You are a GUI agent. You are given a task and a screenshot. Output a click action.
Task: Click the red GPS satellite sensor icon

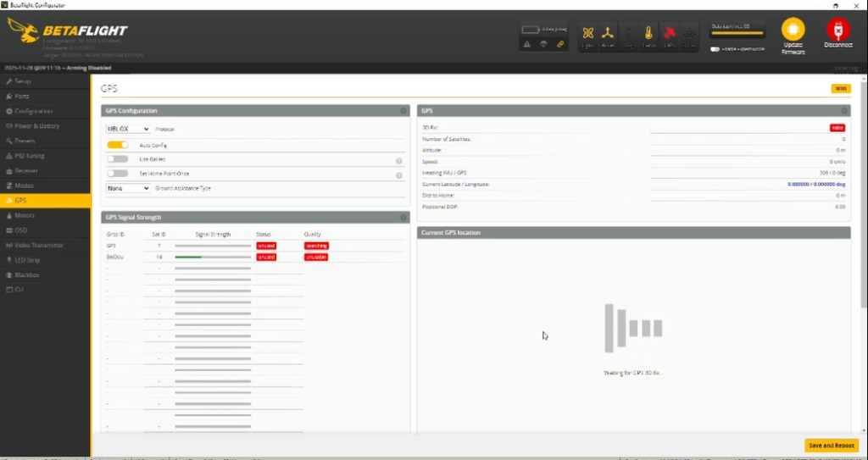point(669,33)
